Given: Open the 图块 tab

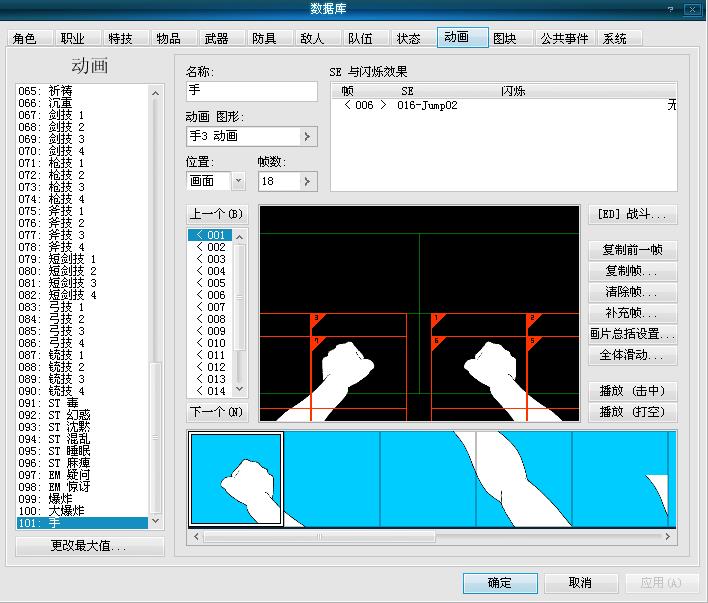Looking at the screenshot, I should click(511, 38).
